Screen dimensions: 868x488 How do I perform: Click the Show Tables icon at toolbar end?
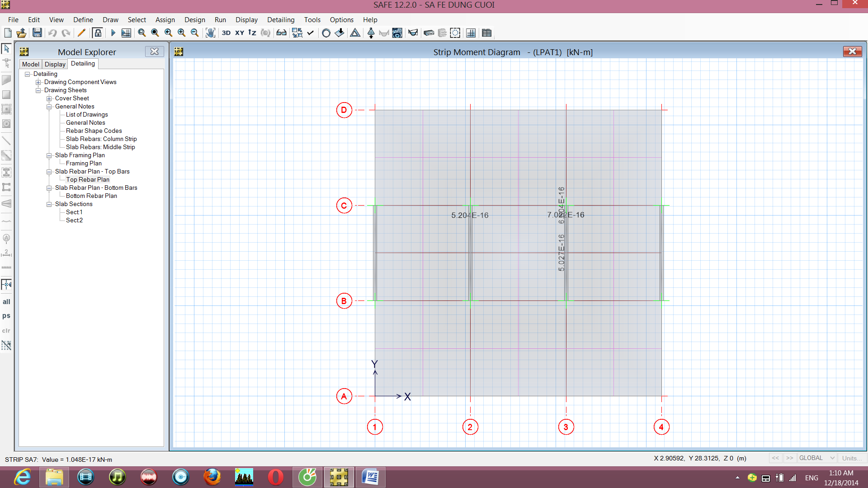coord(486,33)
